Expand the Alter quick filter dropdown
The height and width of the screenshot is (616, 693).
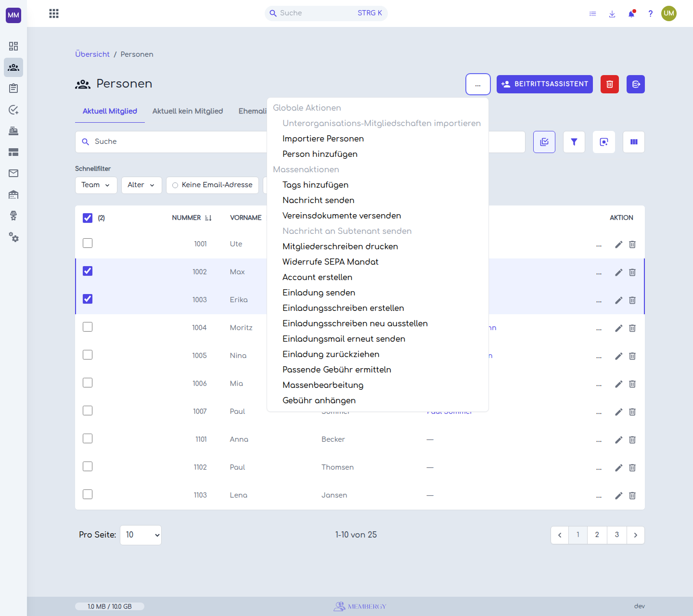point(141,185)
